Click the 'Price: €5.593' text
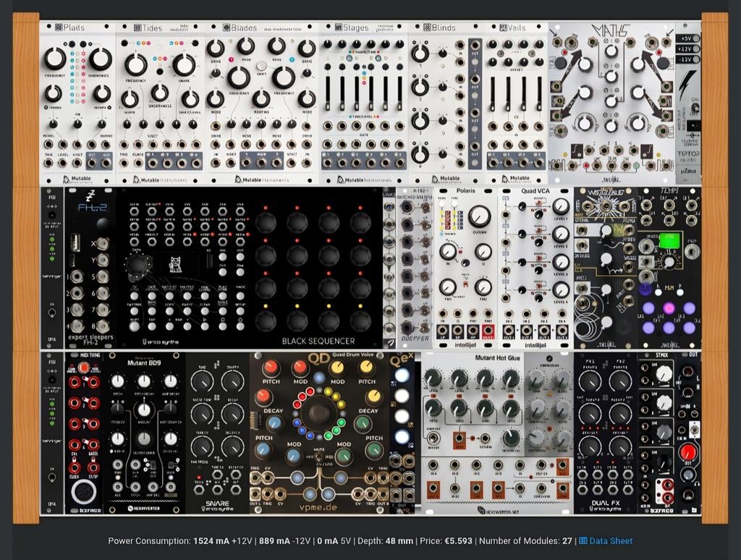 tap(446, 540)
